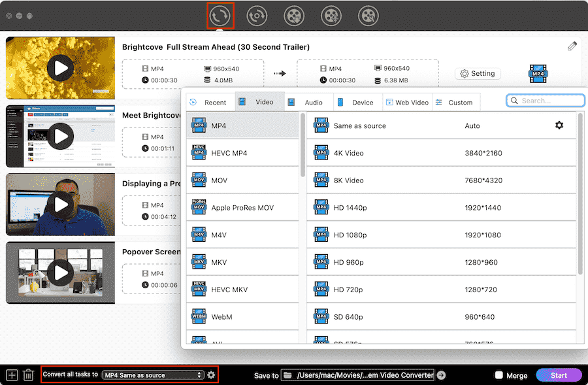The image size is (588, 385).
Task: Click the 6.38 MB output size value
Action: [x=396, y=80]
